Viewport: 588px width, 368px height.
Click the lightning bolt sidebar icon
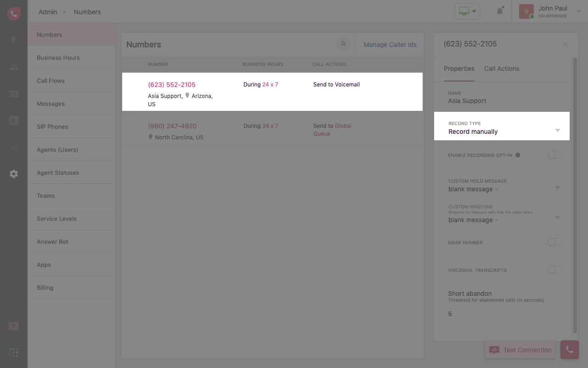(x=14, y=40)
